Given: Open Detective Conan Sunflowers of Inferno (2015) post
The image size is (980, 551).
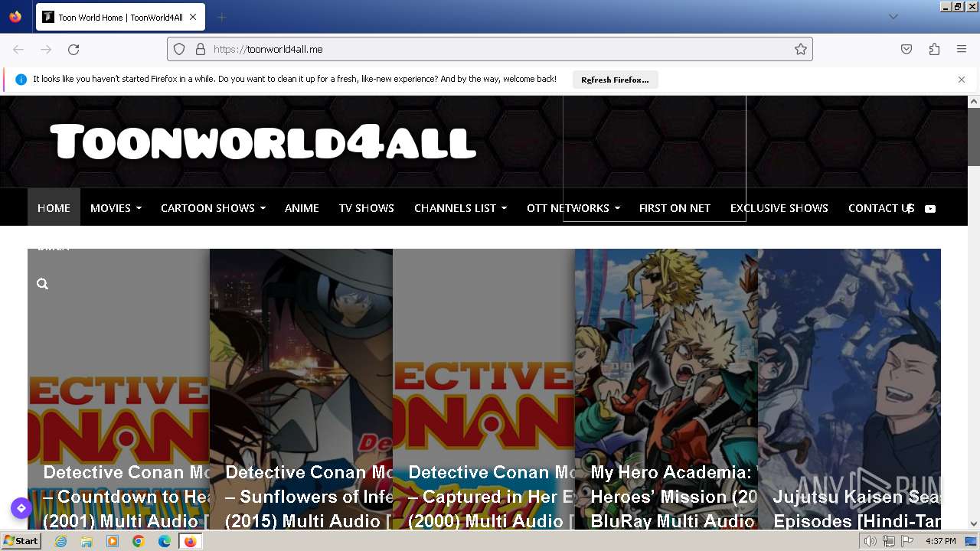Looking at the screenshot, I should (x=301, y=390).
